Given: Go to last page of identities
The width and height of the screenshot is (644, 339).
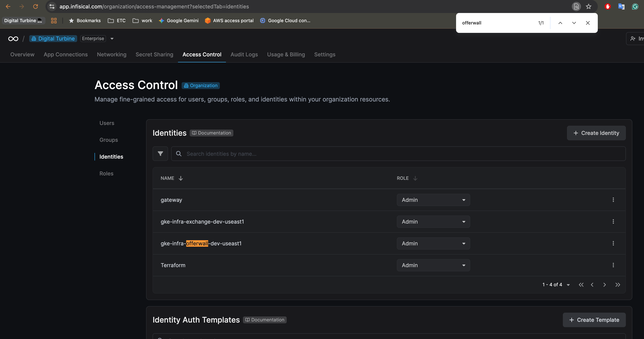Looking at the screenshot, I should click(x=617, y=285).
